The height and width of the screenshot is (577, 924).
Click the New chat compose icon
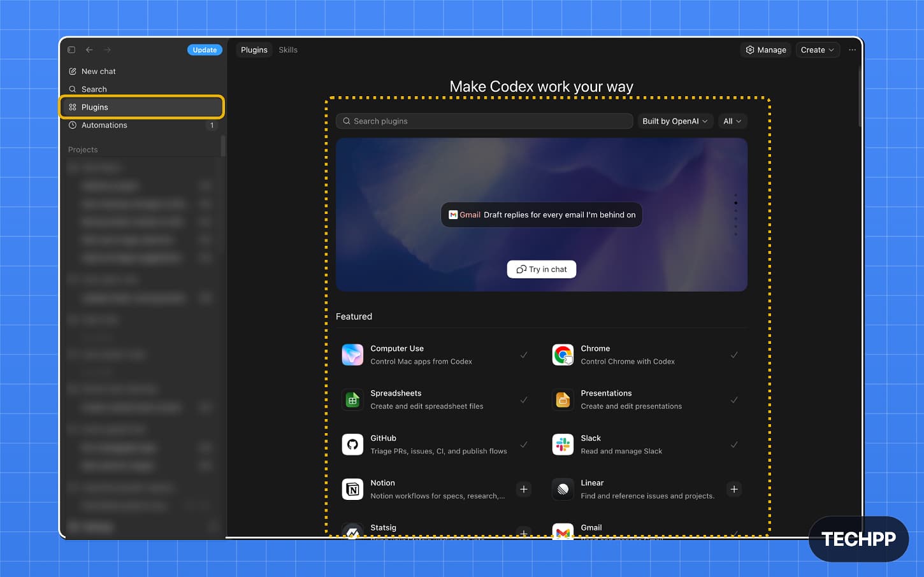[x=73, y=71]
